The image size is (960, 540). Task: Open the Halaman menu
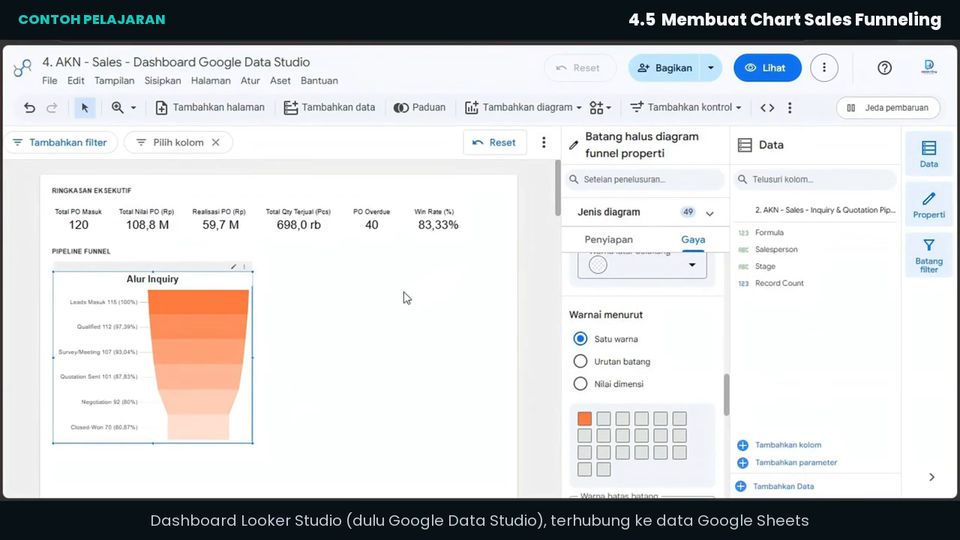[x=211, y=81]
